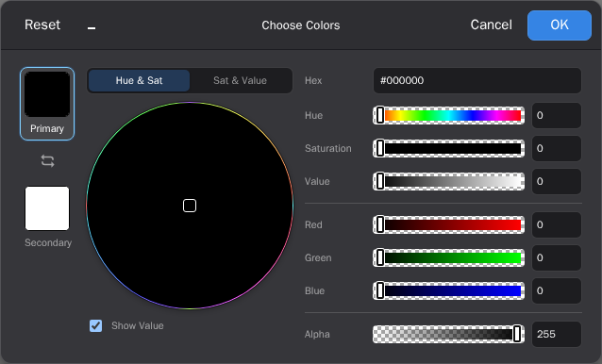This screenshot has height=364, width=602.
Task: Click the Red channel slider
Action: click(x=448, y=224)
